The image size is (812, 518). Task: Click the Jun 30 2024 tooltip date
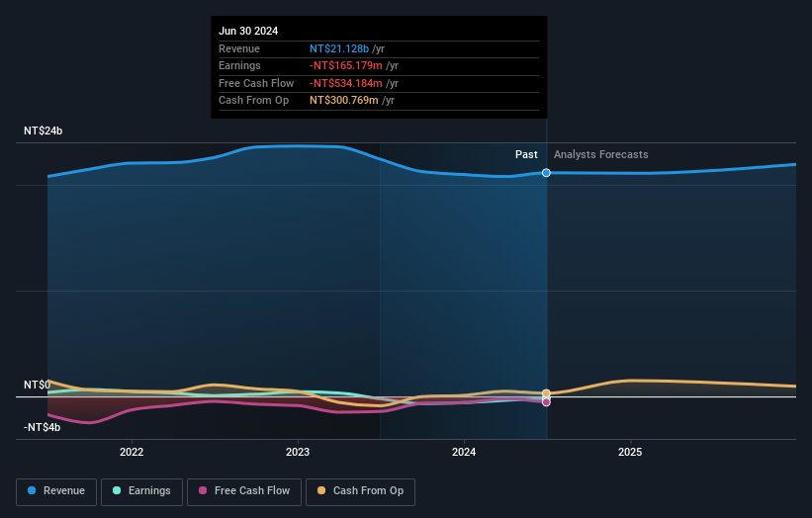(x=248, y=31)
